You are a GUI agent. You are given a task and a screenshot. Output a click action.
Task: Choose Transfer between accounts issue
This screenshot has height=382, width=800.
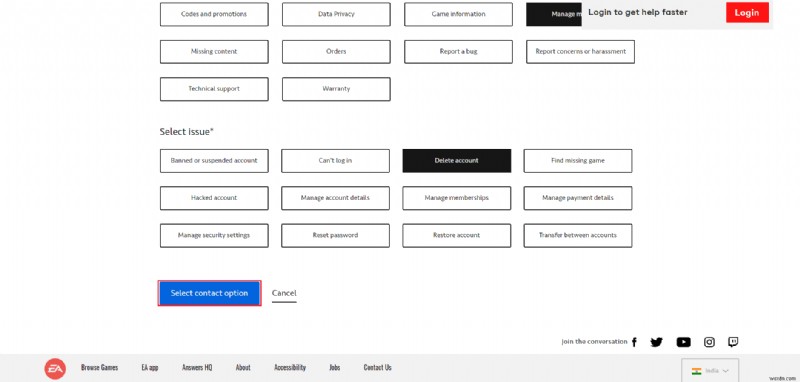click(578, 236)
